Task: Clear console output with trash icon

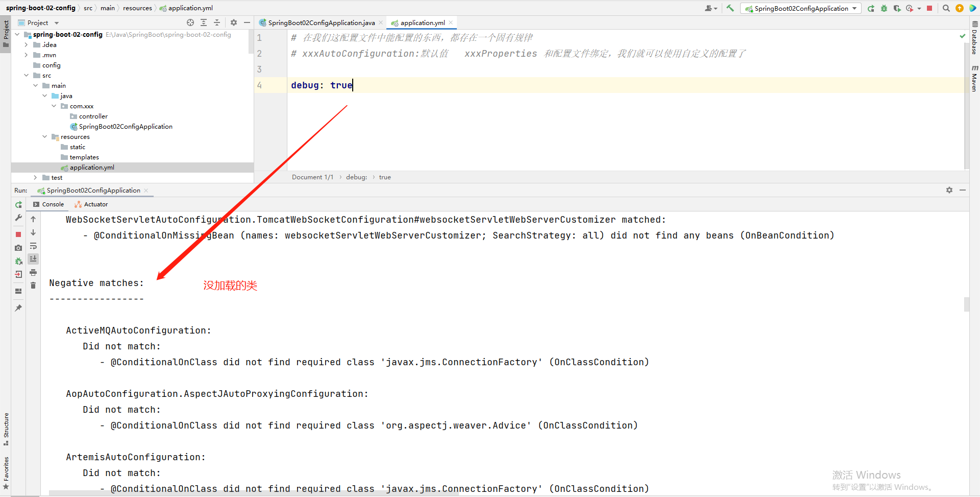Action: pos(33,286)
